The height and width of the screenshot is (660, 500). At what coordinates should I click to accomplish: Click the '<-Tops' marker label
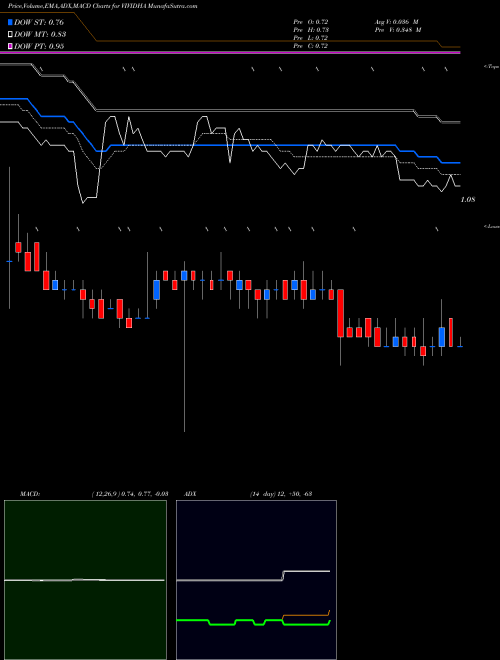tap(492, 67)
